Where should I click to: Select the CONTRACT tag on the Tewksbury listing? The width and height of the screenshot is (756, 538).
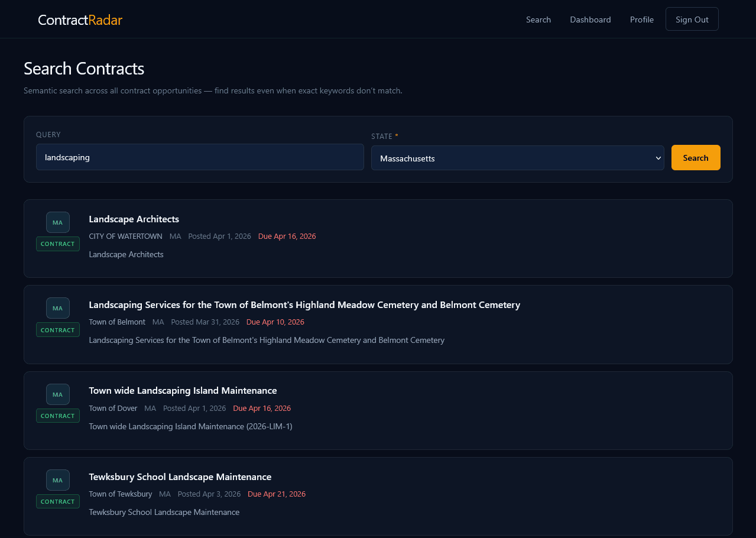pos(57,501)
